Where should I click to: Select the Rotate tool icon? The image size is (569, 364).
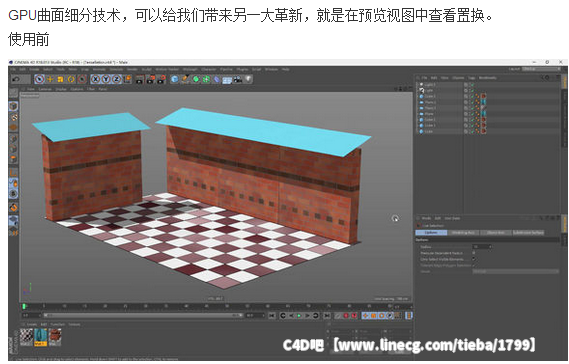(x=71, y=79)
